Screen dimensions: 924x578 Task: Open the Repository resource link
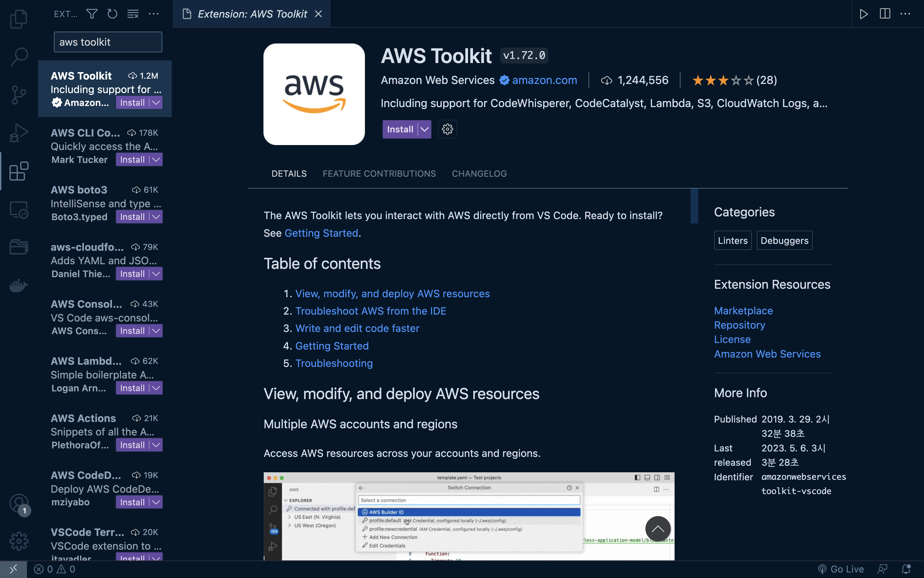point(739,325)
